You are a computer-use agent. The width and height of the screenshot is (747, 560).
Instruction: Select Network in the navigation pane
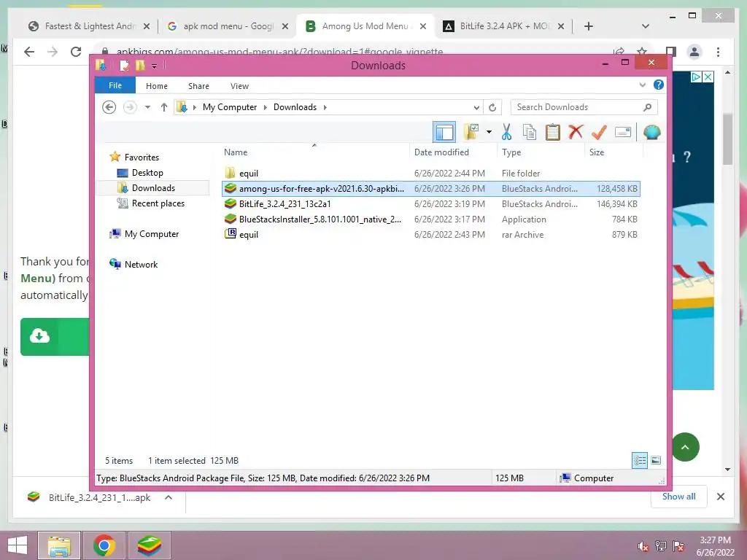pyautogui.click(x=141, y=264)
